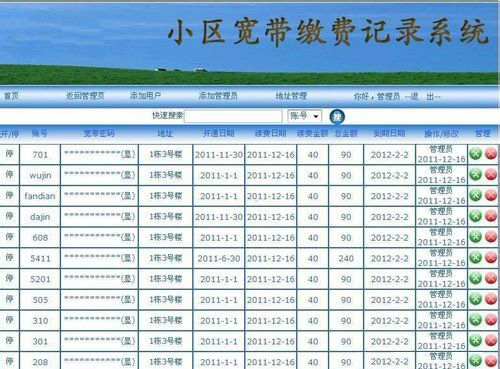Click the account name dajin cell
500x369 pixels.
(40, 217)
